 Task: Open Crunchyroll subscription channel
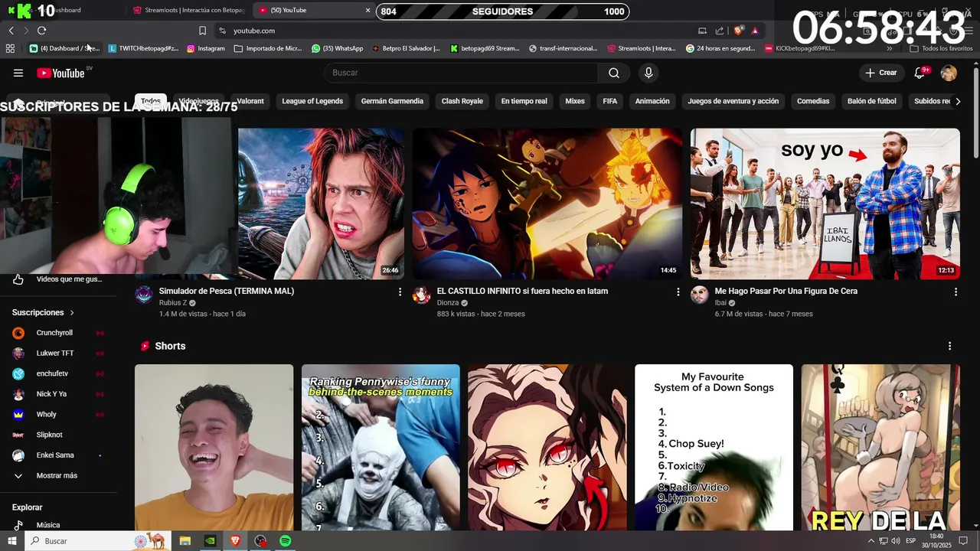pos(60,333)
